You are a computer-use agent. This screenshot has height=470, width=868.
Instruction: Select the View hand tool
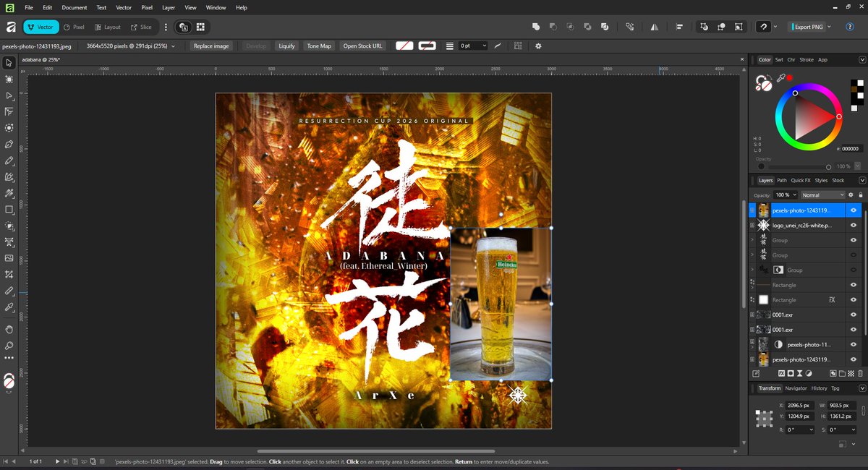9,329
